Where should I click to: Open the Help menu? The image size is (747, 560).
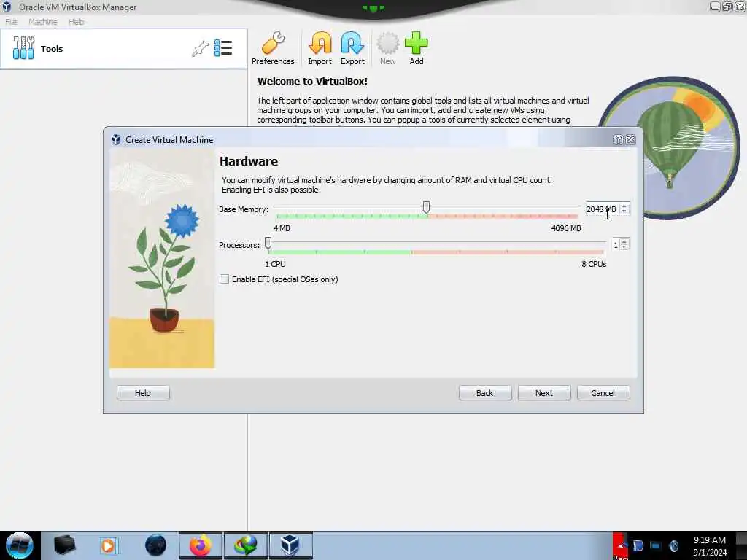pos(76,22)
